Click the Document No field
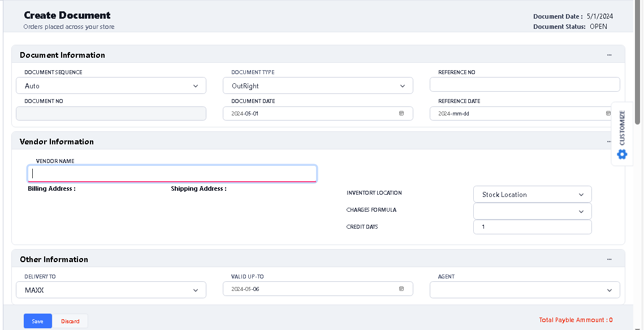644x330 pixels. click(x=111, y=113)
